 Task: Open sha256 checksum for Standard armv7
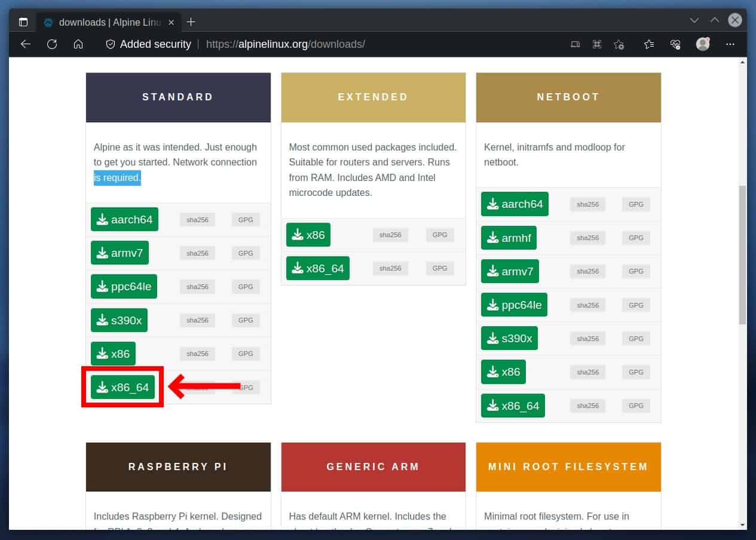point(197,253)
